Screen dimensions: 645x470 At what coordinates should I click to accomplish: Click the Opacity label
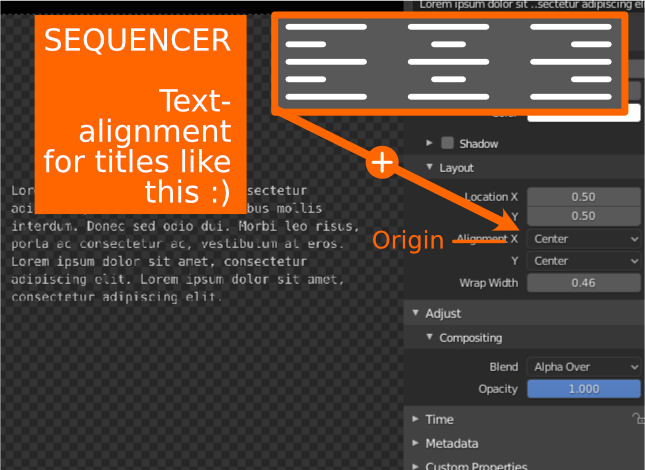pos(498,389)
